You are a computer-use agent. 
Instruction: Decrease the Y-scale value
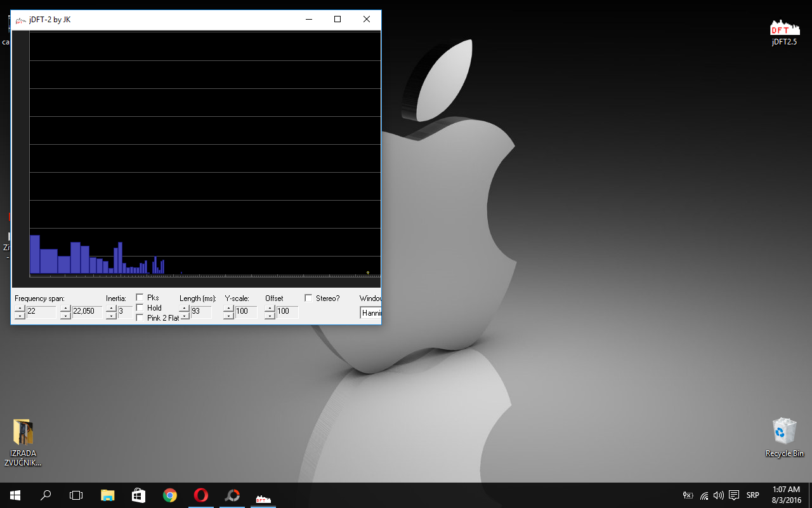point(229,316)
